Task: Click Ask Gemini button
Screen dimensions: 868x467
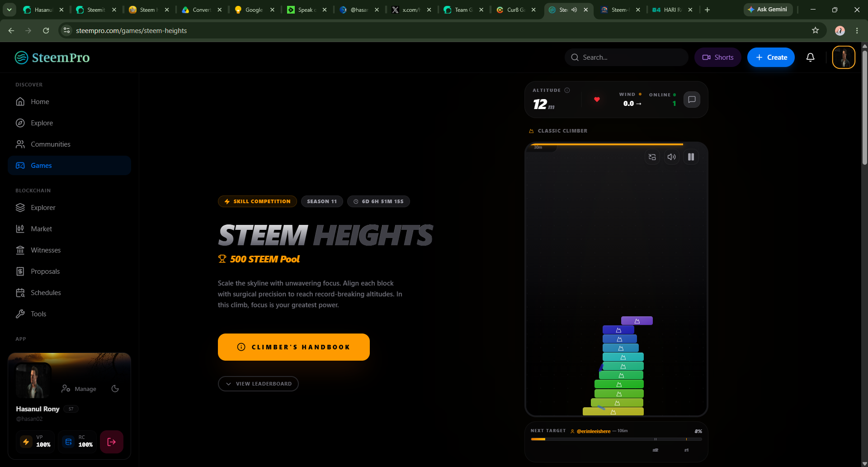Action: tap(768, 10)
